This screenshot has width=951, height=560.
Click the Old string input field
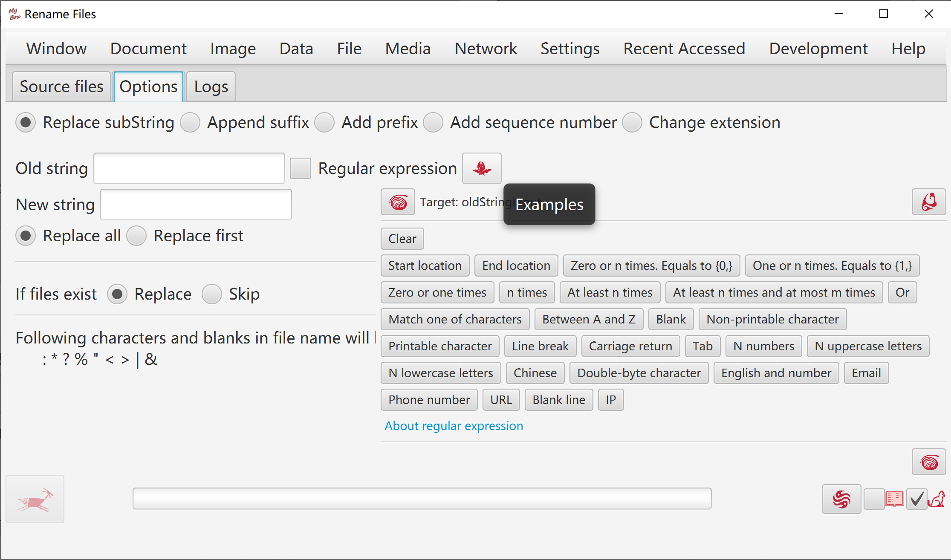point(189,168)
